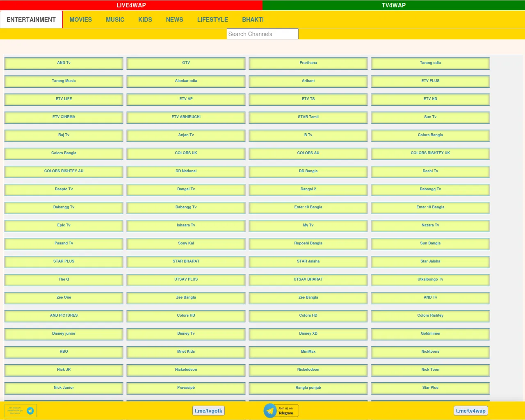
Task: Click the TV4WAP header link
Action: coord(394,5)
